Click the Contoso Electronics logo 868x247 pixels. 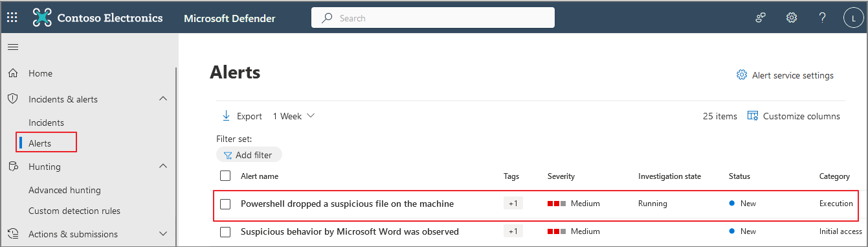click(x=42, y=18)
